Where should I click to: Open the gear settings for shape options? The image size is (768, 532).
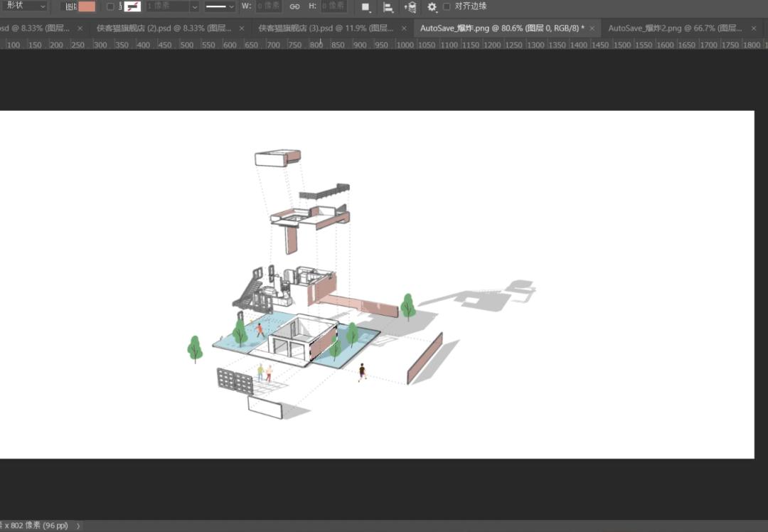(x=432, y=7)
